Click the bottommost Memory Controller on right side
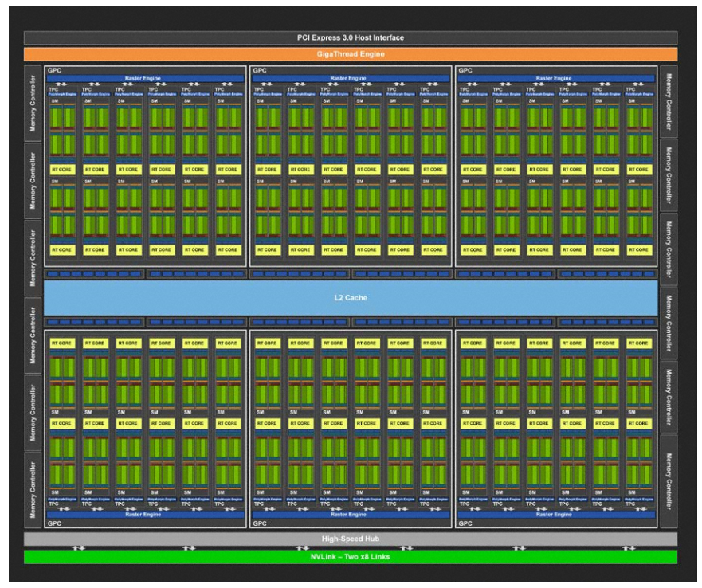The width and height of the screenshot is (702, 588). click(x=669, y=481)
